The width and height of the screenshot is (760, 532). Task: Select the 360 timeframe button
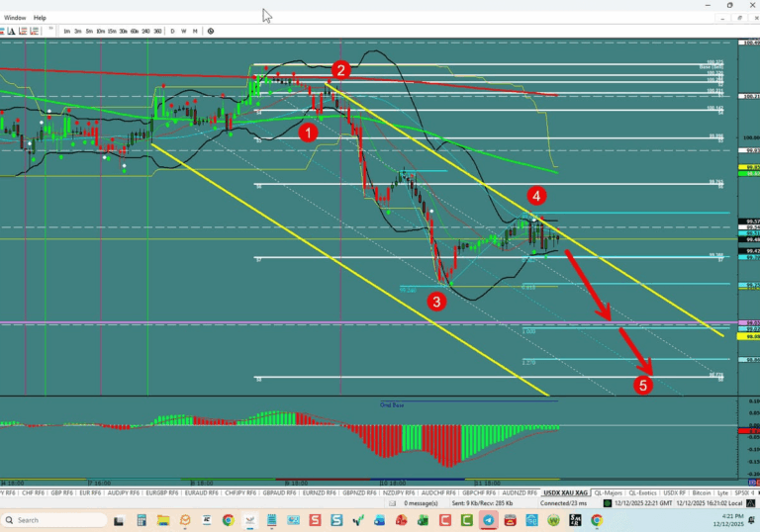(x=157, y=31)
